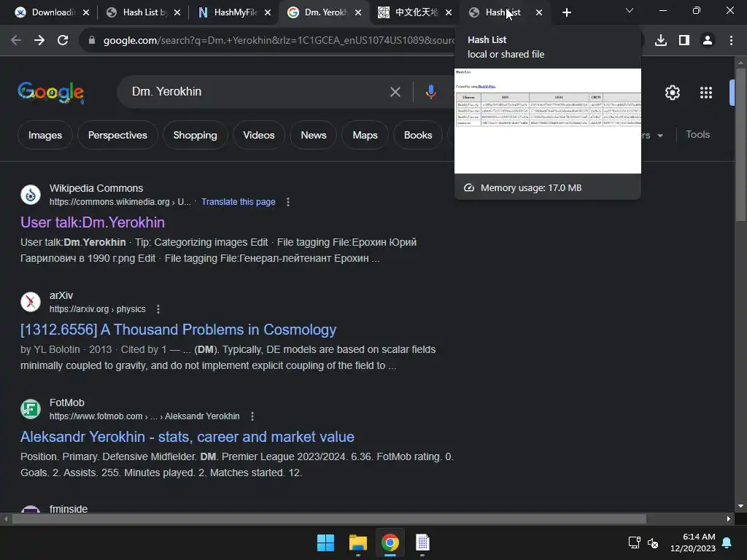Click the Wikipedia Commons source name
Viewport: 747px width, 560px height.
click(96, 189)
